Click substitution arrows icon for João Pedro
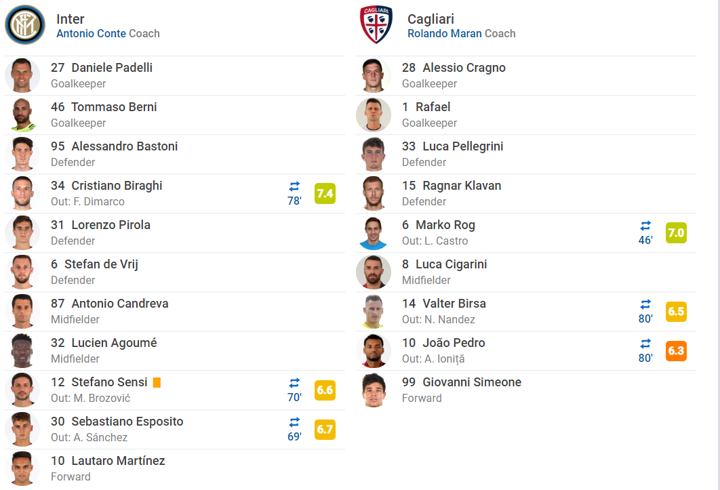 pyautogui.click(x=646, y=343)
